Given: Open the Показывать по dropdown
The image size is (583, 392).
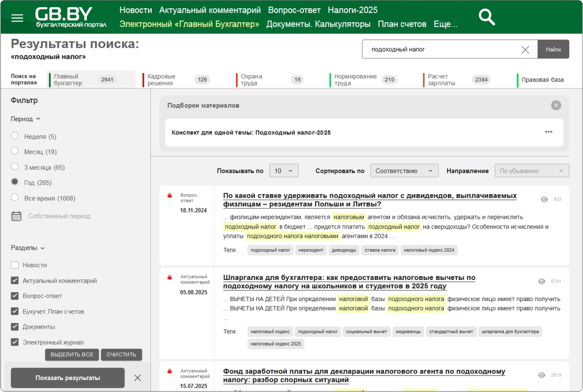Looking at the screenshot, I should [x=283, y=171].
